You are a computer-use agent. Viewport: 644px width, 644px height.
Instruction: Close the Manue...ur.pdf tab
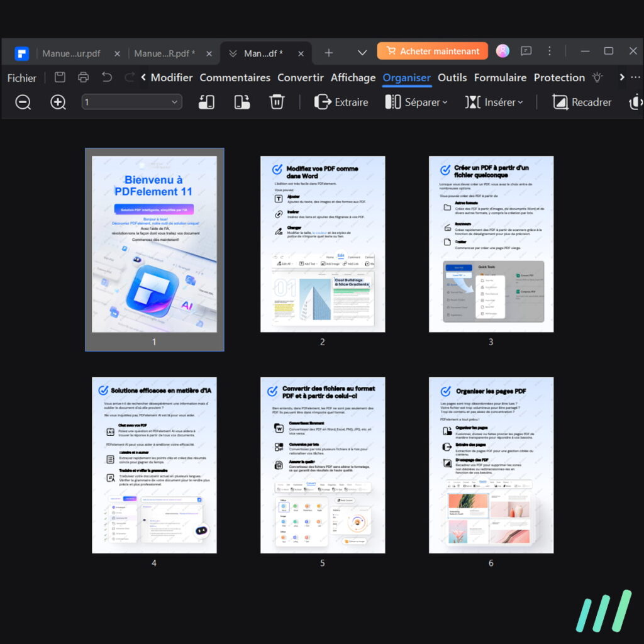pyautogui.click(x=117, y=54)
